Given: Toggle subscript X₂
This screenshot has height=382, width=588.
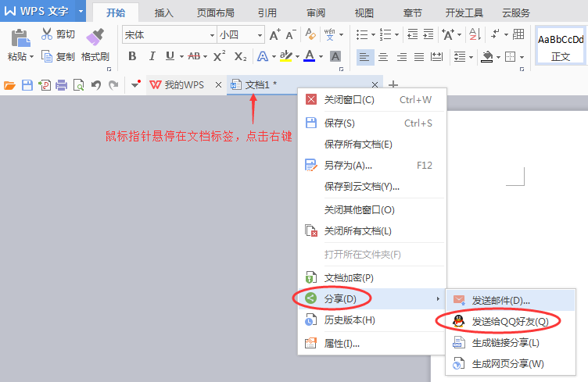Looking at the screenshot, I should [240, 56].
